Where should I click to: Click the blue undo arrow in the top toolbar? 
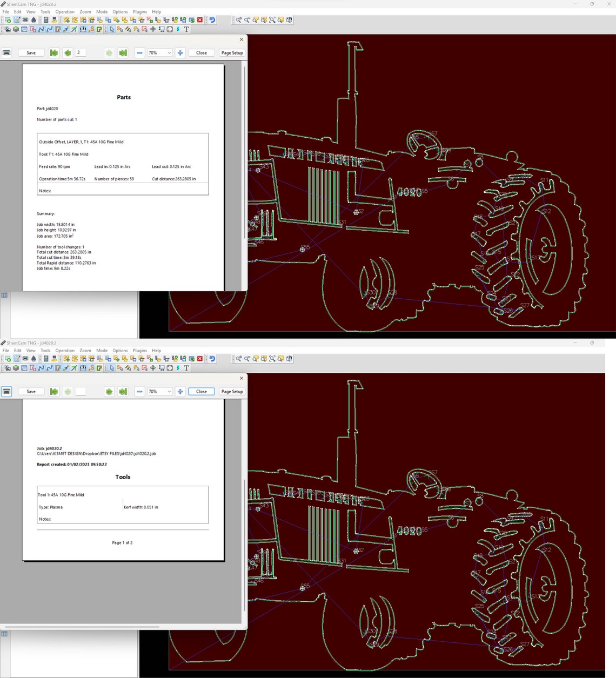click(212, 20)
